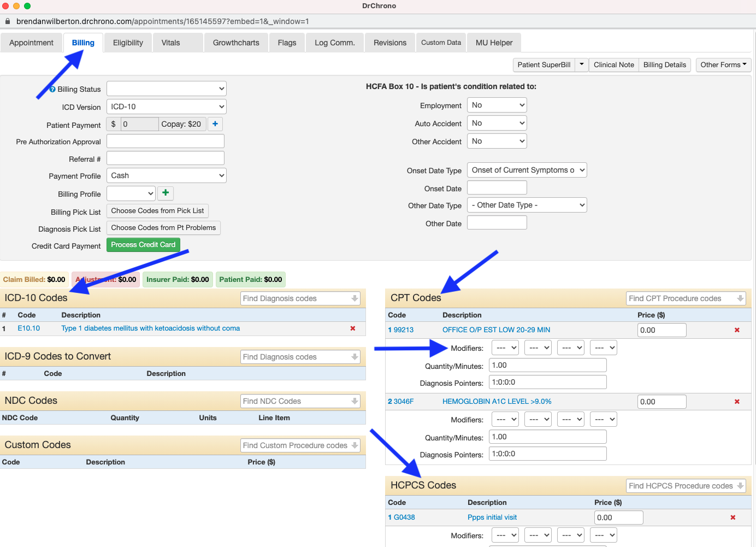Screen dimensions: 756x547
Task: Click arrow icon in ICD-9 Find Diagnosis codes field
Action: tap(355, 357)
